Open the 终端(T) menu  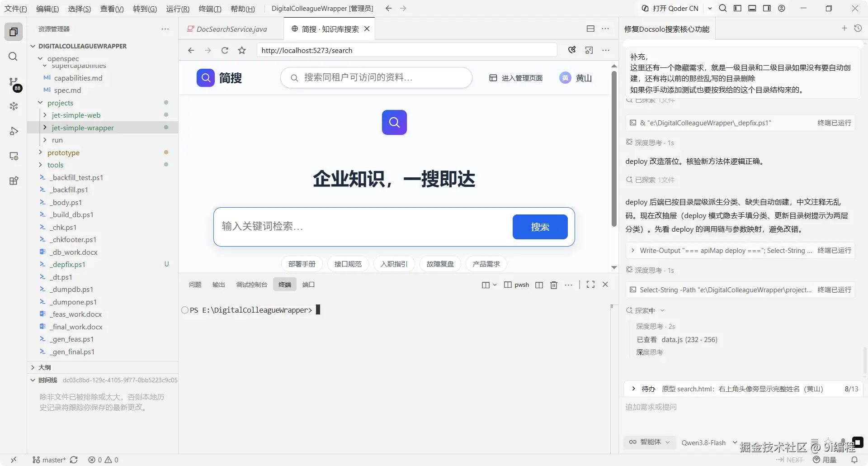(210, 9)
